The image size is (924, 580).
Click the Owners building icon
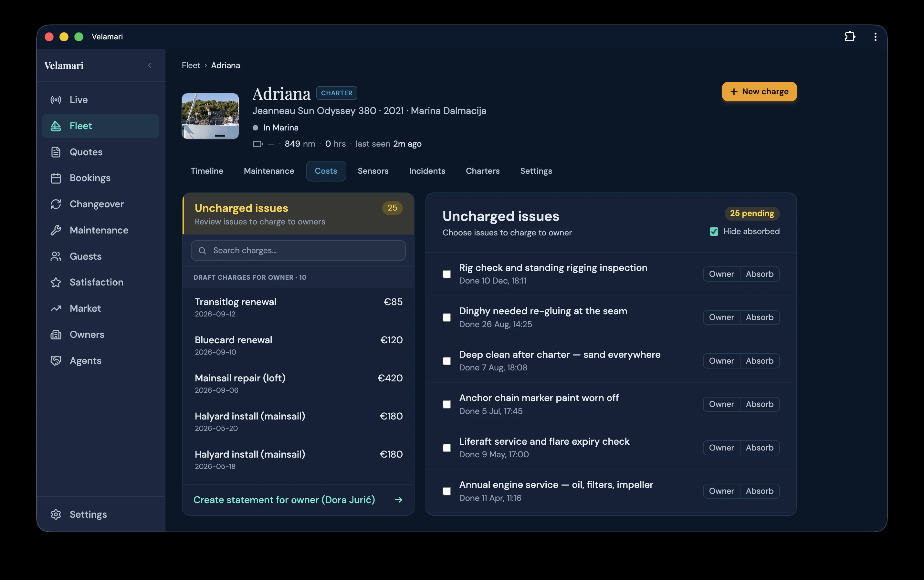click(x=56, y=335)
